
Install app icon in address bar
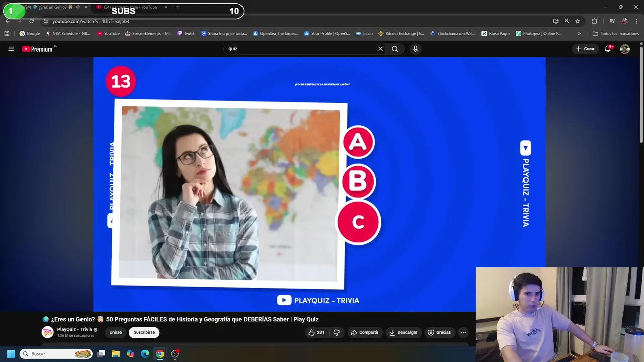point(555,21)
